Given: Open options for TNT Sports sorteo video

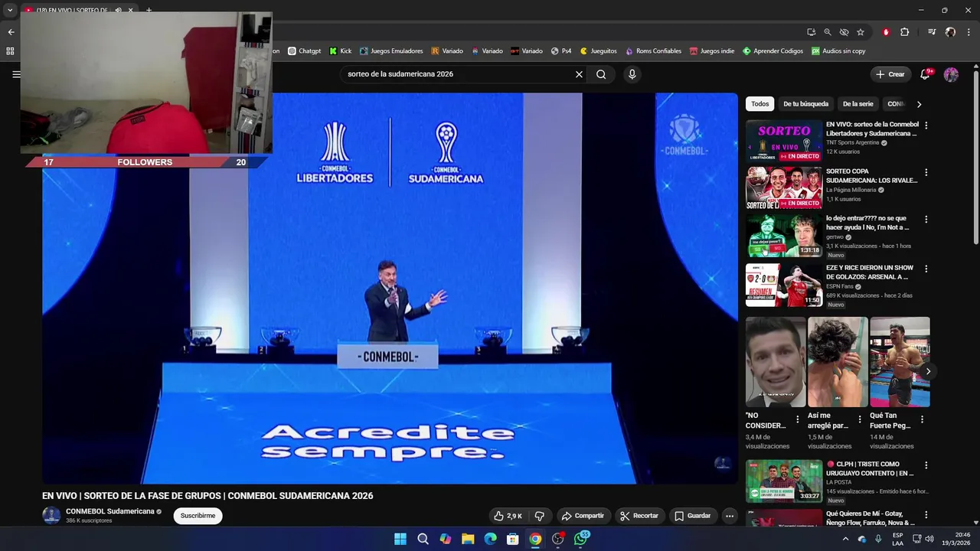Looking at the screenshot, I should (926, 126).
